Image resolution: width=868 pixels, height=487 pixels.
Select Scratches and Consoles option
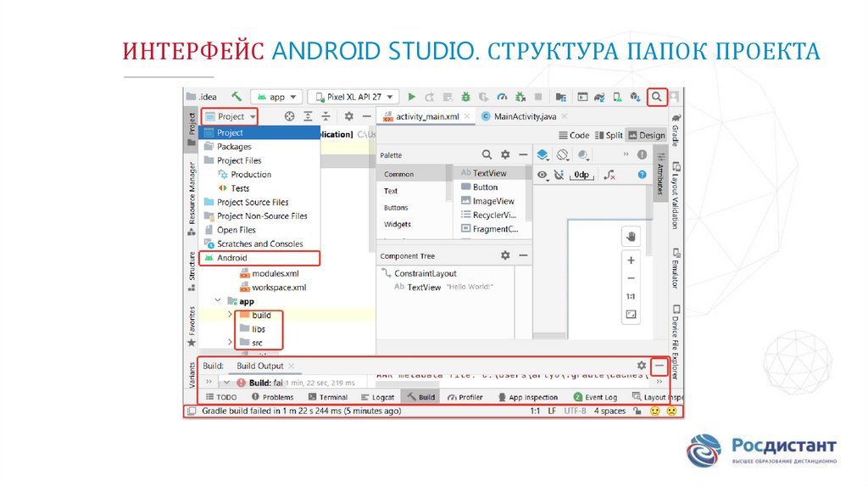[x=259, y=243]
